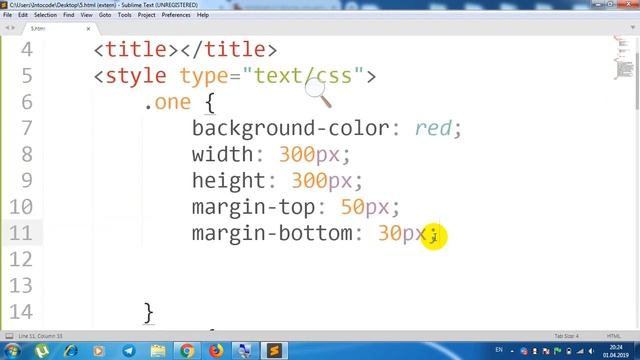Click line number 5 in gutter

click(x=27, y=76)
